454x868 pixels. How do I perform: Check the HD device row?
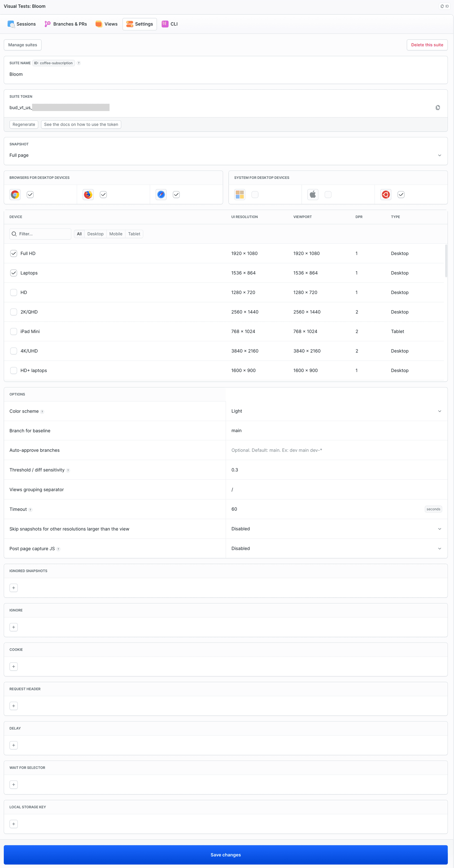coord(13,292)
